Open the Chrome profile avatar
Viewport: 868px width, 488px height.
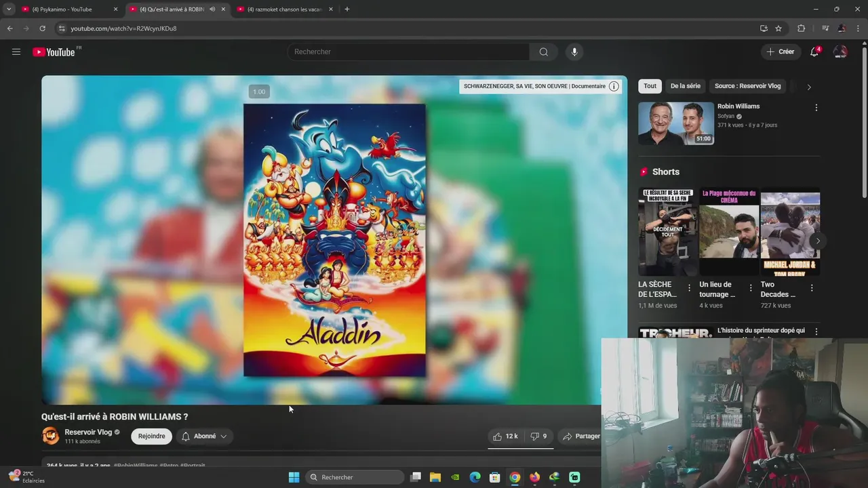pyautogui.click(x=842, y=28)
